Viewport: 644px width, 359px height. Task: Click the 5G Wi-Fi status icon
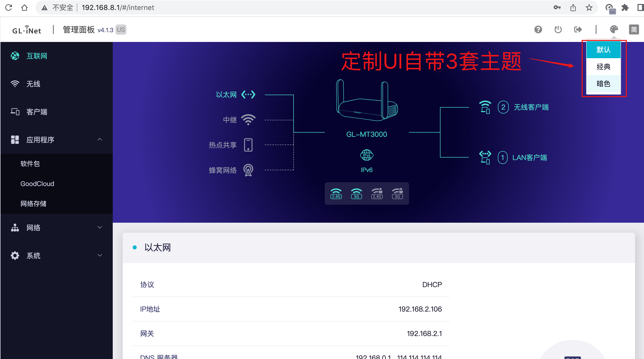pos(356,193)
